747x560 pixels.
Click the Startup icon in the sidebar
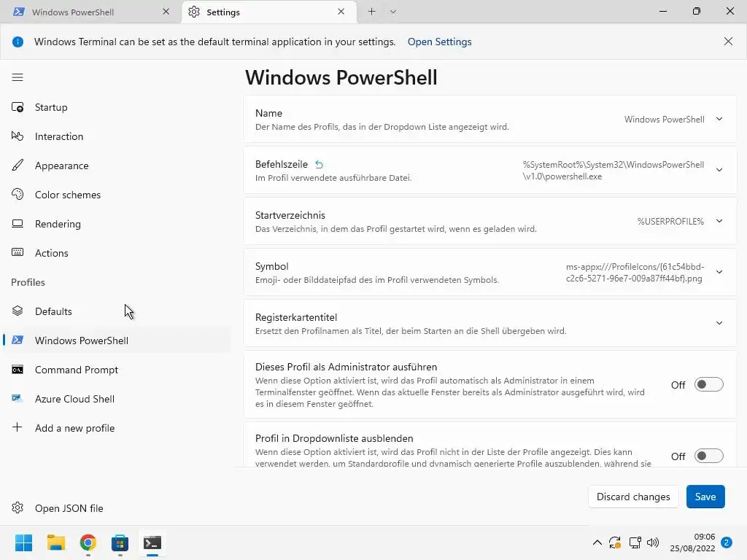click(18, 107)
